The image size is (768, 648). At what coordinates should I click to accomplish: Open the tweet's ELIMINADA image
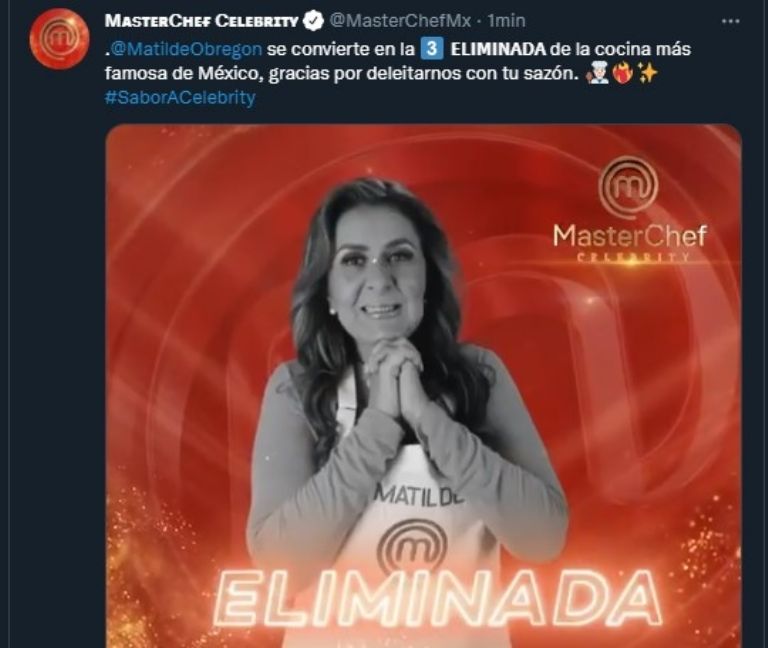pos(424,386)
